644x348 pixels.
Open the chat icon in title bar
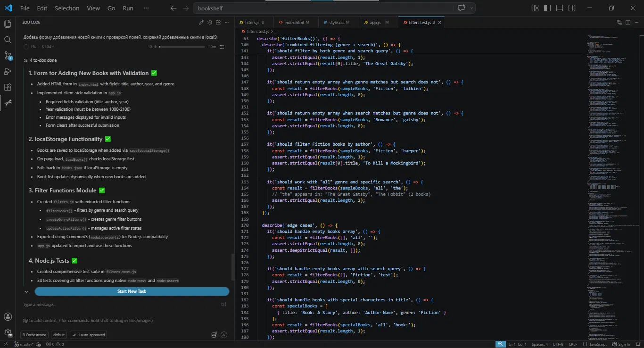coord(461,8)
